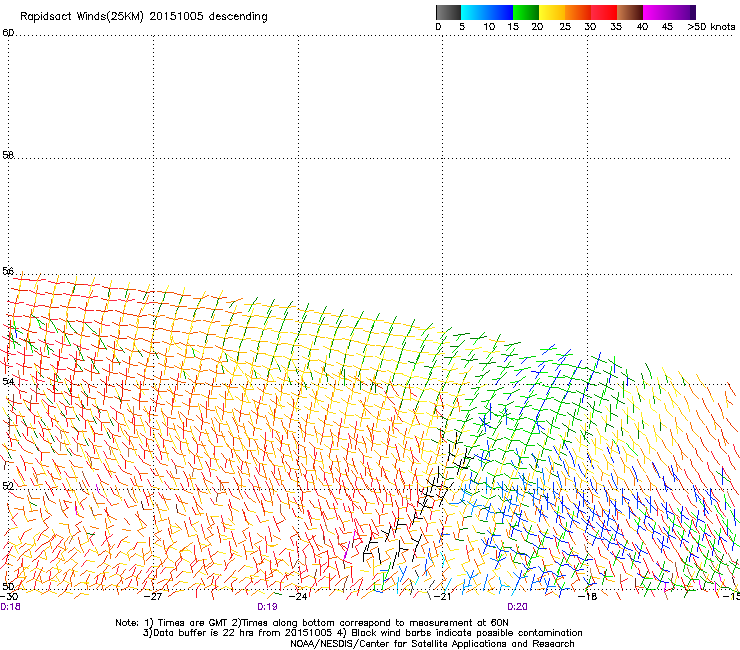740x650 pixels.
Task: Click the latitude label '54'
Action: [x=8, y=381]
